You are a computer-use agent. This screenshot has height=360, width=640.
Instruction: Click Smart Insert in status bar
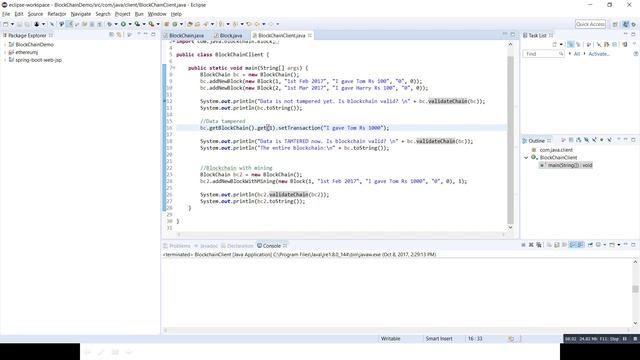(439, 339)
